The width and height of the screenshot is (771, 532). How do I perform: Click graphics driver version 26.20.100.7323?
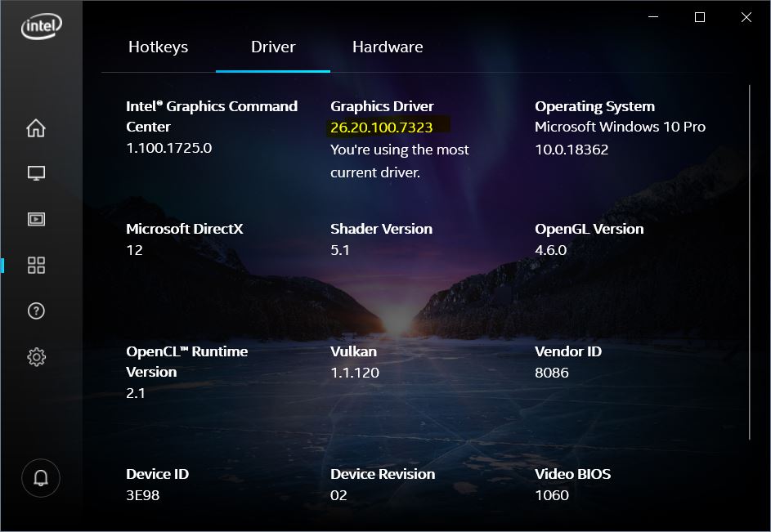[x=382, y=127]
